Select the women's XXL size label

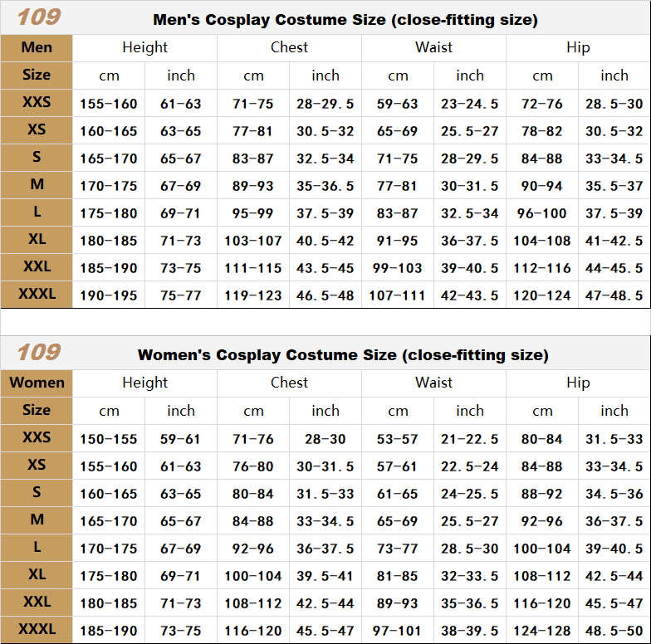37,603
